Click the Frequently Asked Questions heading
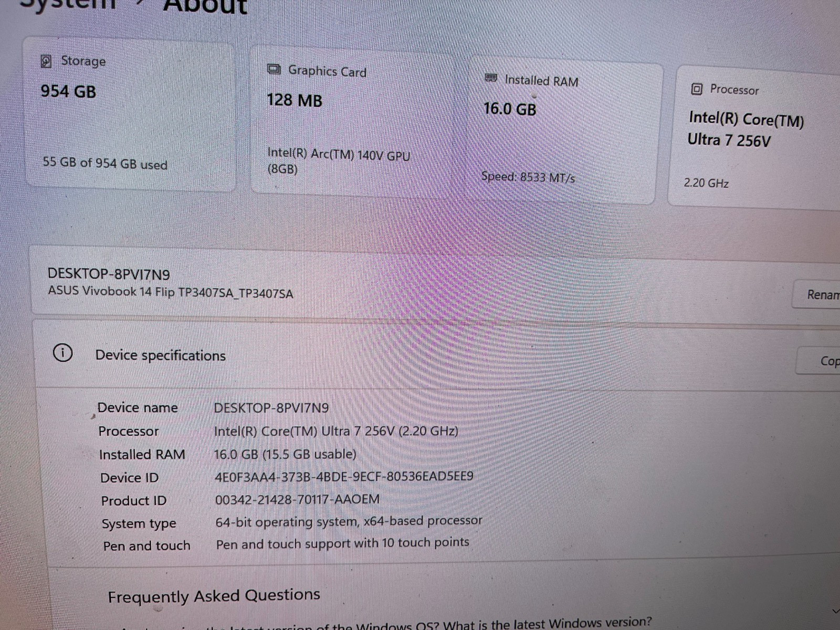This screenshot has width=840, height=630. [x=214, y=596]
